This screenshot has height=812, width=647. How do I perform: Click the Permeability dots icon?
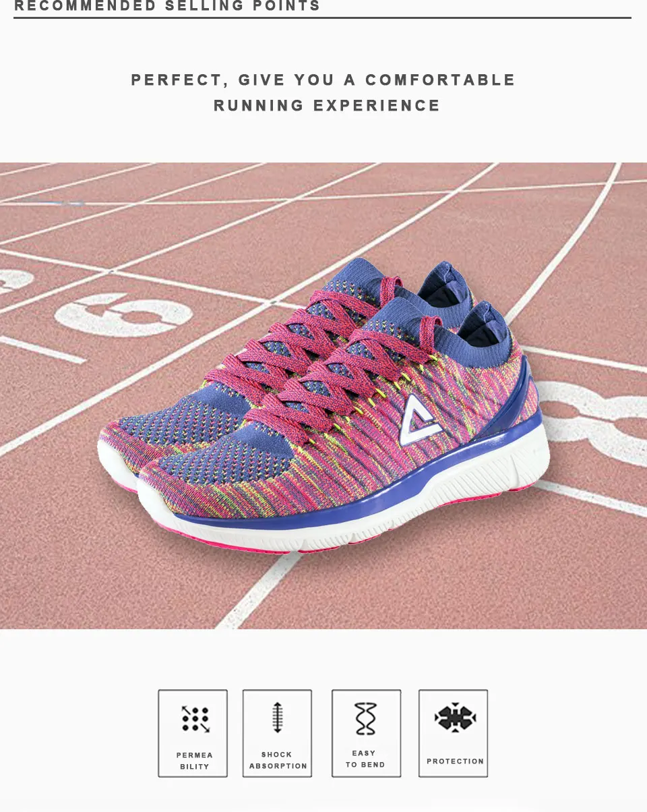pyautogui.click(x=195, y=719)
